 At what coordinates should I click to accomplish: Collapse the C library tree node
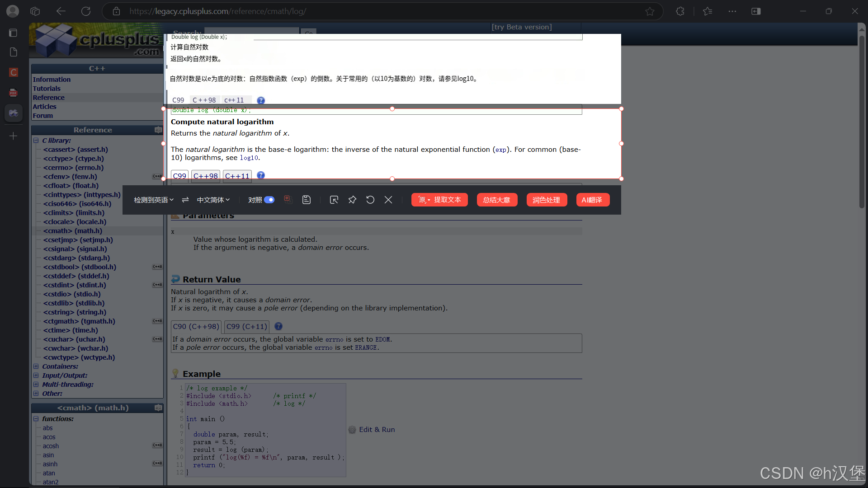(x=36, y=141)
